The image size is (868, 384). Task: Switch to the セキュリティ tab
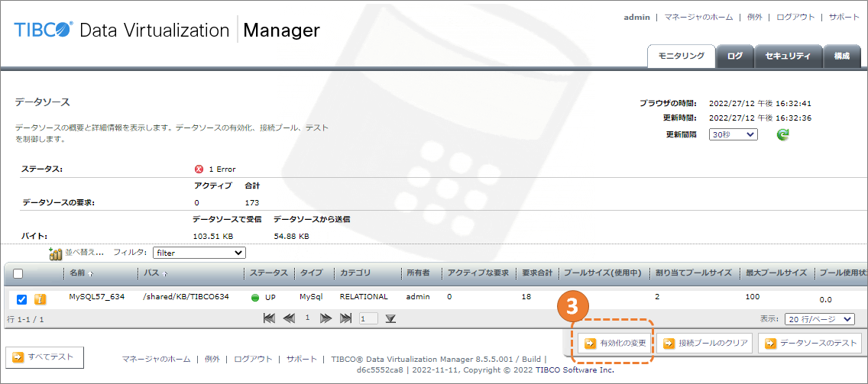coord(788,56)
